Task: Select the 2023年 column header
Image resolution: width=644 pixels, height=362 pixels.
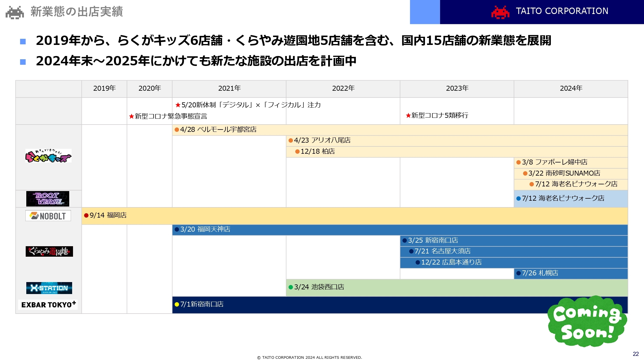Action: click(457, 89)
